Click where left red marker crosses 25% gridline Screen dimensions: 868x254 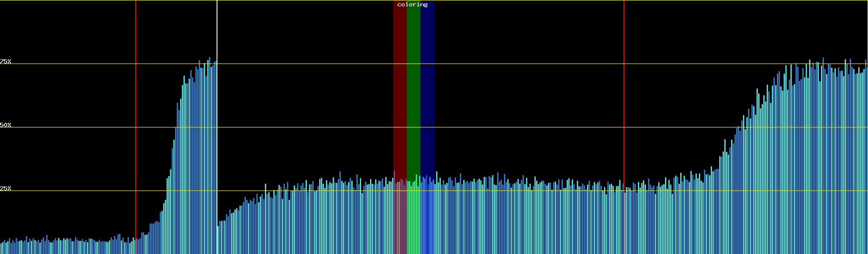(136, 191)
